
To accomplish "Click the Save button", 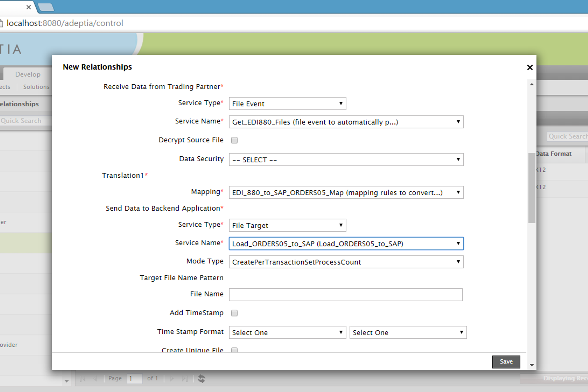I will [506, 362].
